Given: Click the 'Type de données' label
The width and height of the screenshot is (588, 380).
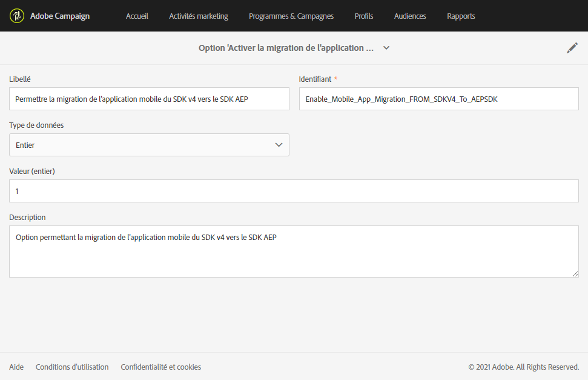Looking at the screenshot, I should point(36,125).
